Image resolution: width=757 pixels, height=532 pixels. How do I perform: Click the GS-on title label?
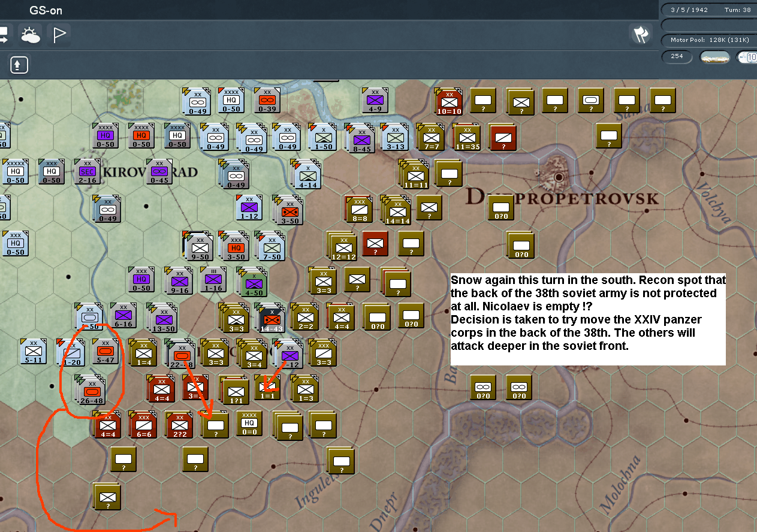coord(46,10)
